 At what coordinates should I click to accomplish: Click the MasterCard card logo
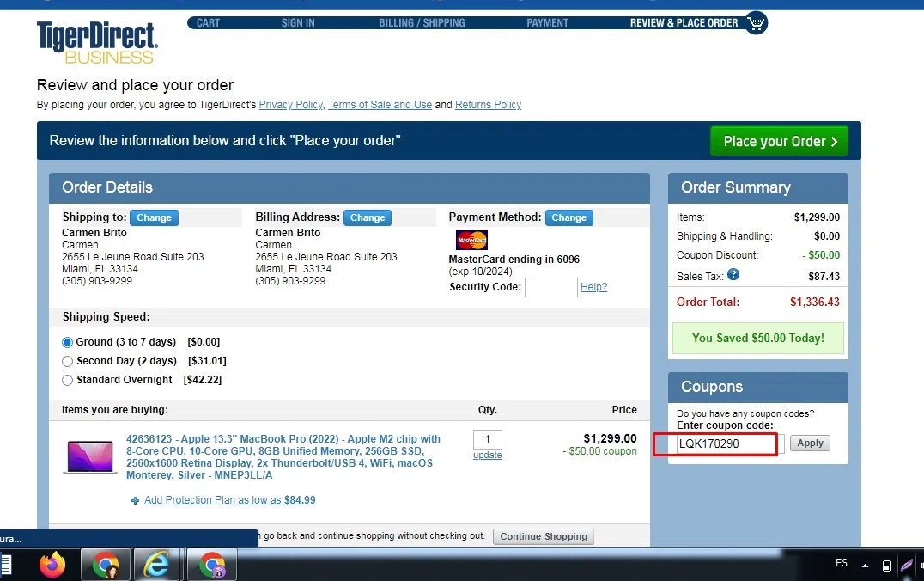[x=471, y=240]
